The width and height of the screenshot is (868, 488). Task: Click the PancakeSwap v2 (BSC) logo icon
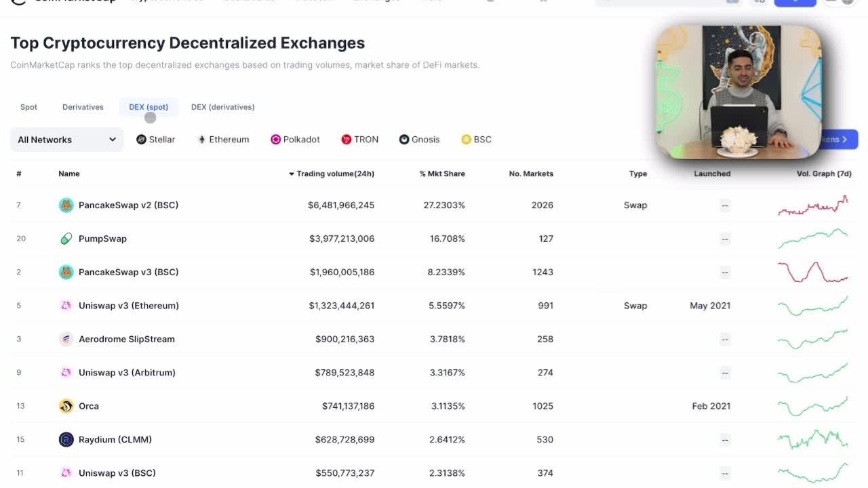pos(66,205)
